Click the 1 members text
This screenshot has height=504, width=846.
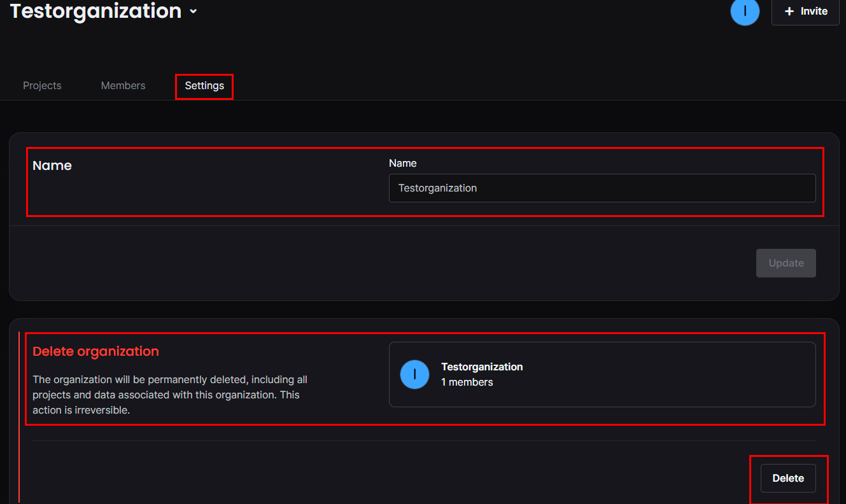[467, 382]
